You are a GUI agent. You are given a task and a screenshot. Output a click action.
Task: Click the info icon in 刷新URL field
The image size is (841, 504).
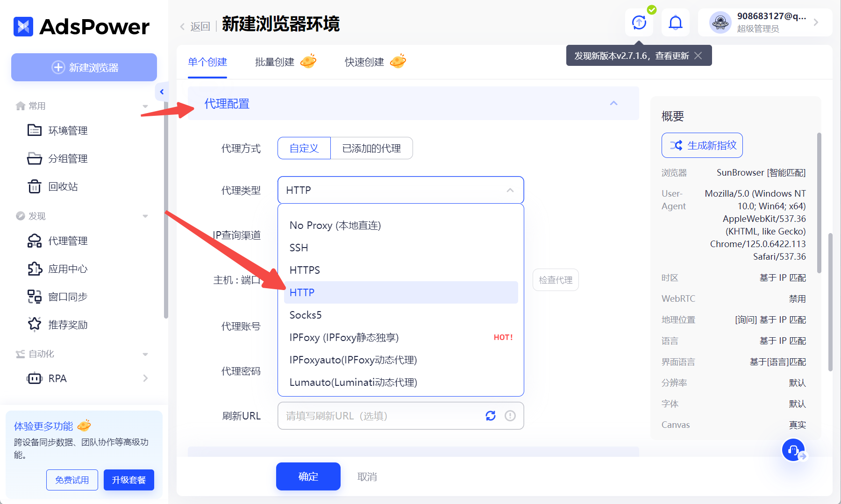click(x=510, y=416)
